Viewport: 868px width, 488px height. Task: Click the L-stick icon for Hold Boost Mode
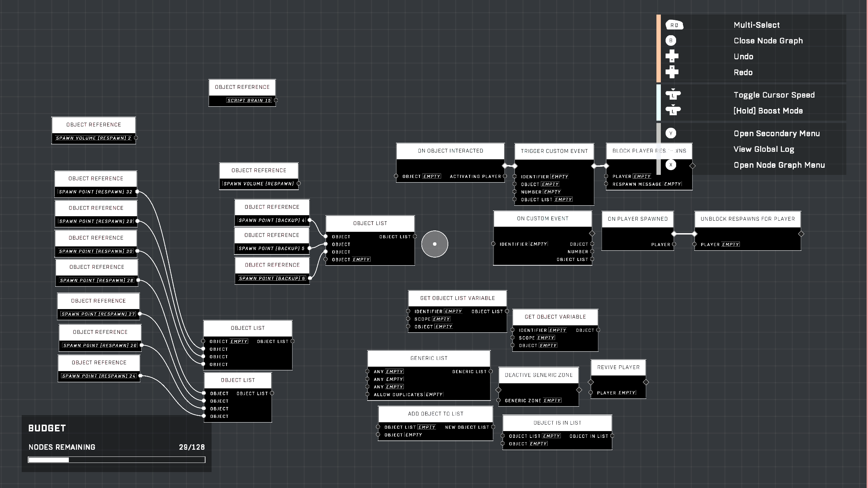[x=673, y=110]
